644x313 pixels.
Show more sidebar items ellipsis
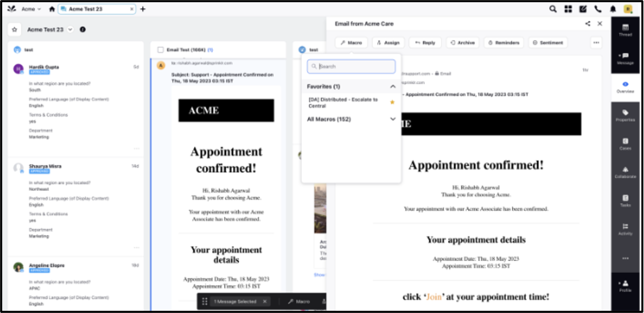coord(625,258)
